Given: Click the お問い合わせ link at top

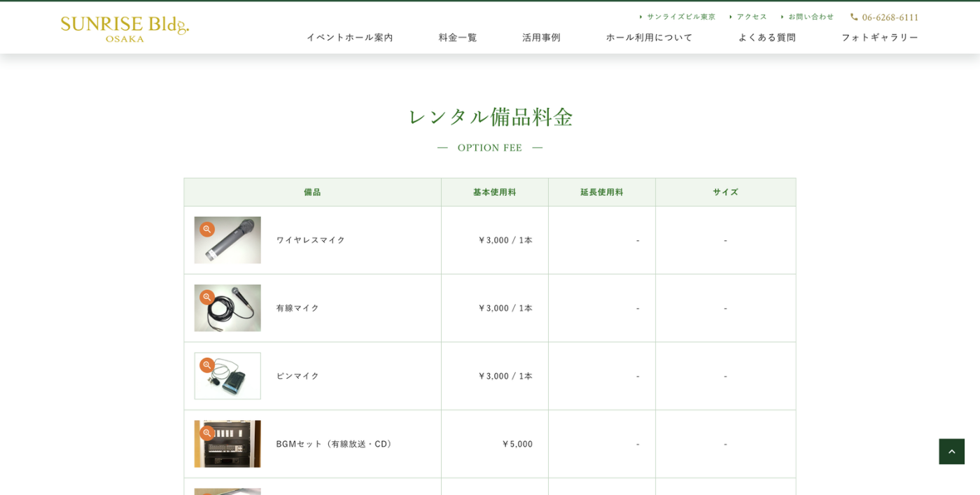Looking at the screenshot, I should pyautogui.click(x=811, y=17).
